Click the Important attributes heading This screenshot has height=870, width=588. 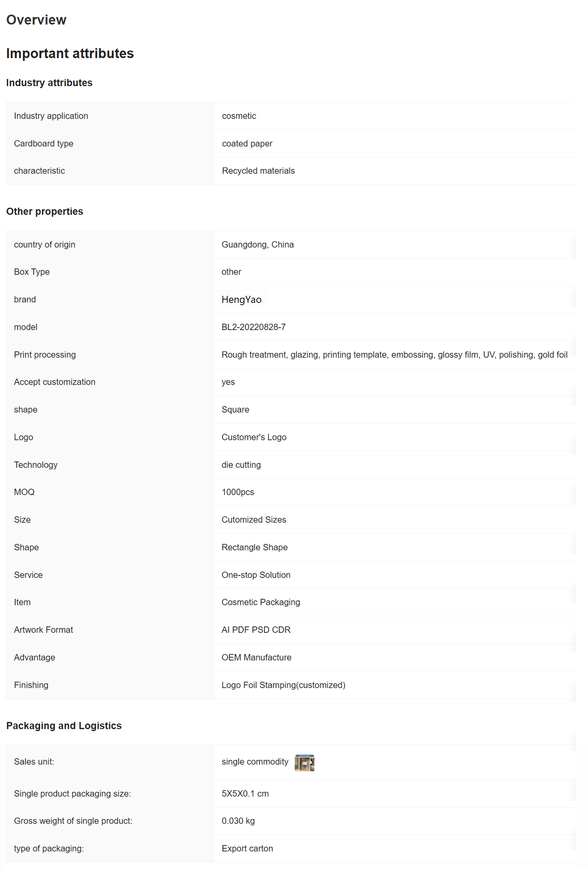[70, 54]
